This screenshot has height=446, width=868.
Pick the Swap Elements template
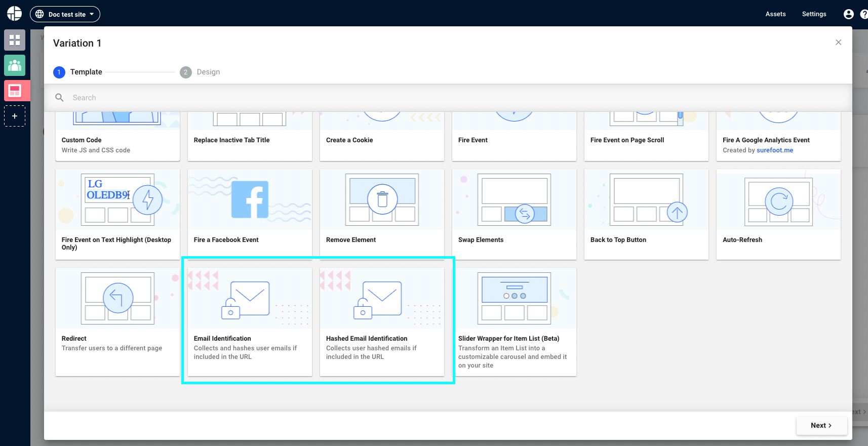coord(514,214)
